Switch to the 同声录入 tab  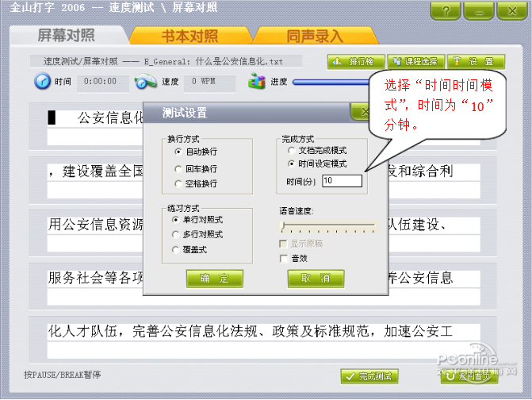[316, 36]
